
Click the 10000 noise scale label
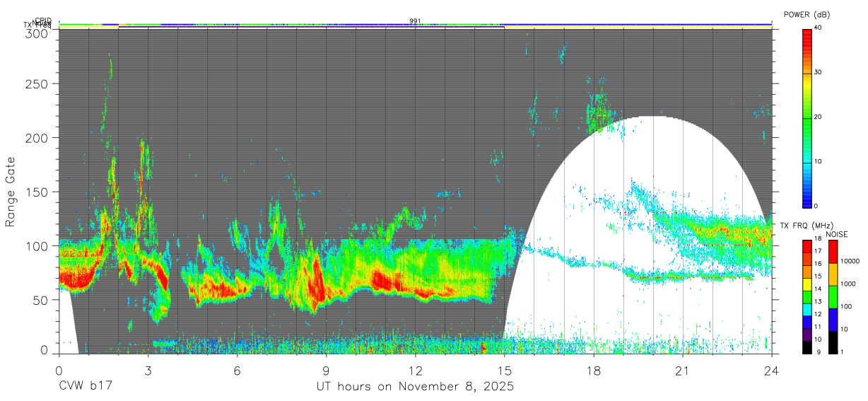pos(849,261)
